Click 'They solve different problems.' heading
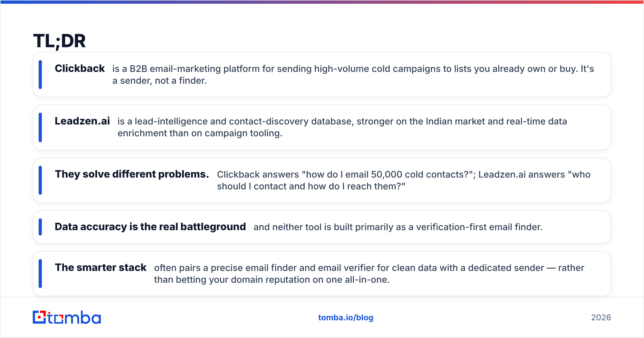This screenshot has height=338, width=644. (132, 174)
